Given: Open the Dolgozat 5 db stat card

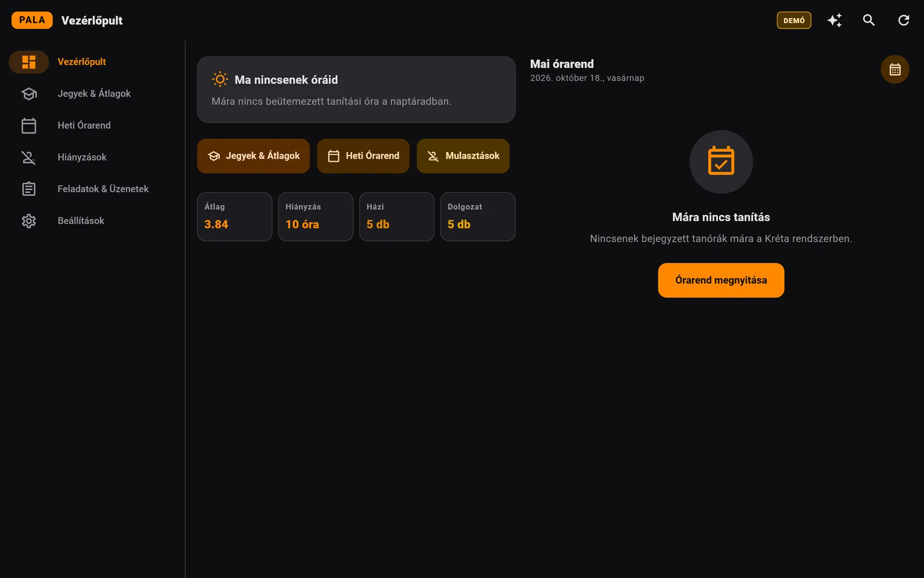Looking at the screenshot, I should pos(478,217).
